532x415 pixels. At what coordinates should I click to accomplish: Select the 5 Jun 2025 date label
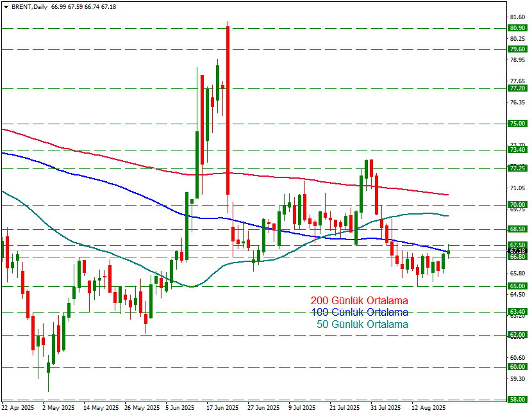(x=181, y=408)
